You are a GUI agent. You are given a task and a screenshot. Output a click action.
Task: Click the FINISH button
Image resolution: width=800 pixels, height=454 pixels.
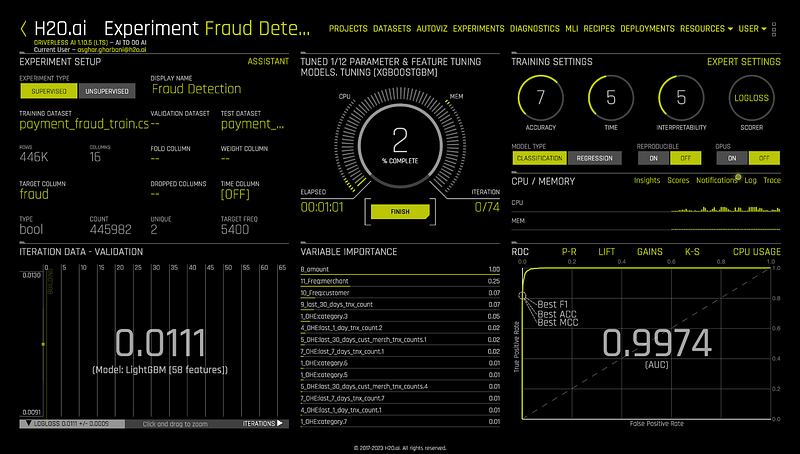click(400, 212)
